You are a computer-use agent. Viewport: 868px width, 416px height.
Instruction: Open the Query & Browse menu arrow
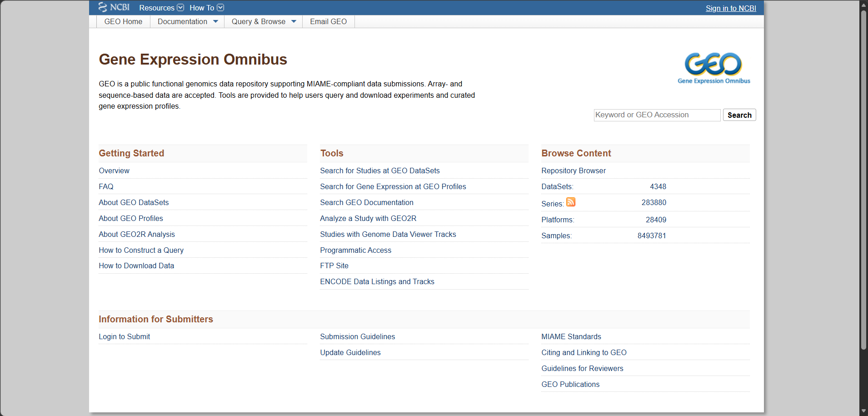click(x=294, y=21)
